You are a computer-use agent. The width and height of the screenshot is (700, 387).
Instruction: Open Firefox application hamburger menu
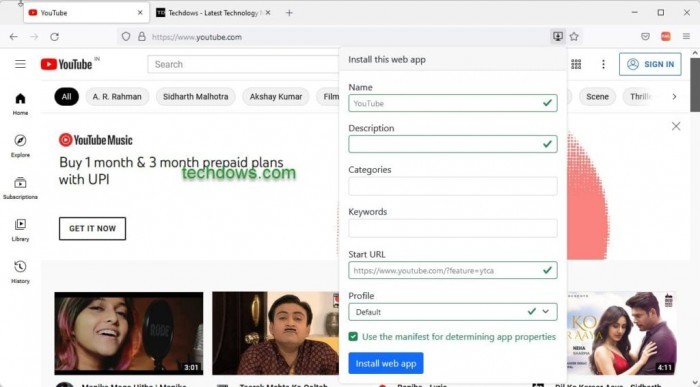click(x=686, y=37)
